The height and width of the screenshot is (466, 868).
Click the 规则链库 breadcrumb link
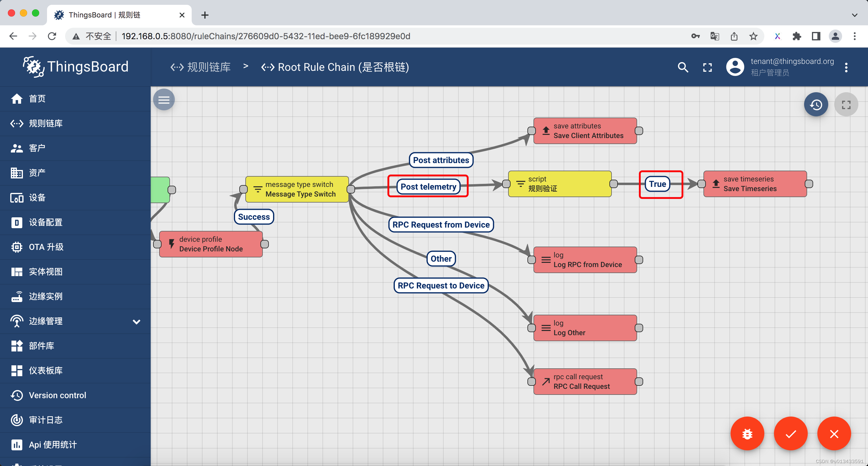(x=201, y=68)
